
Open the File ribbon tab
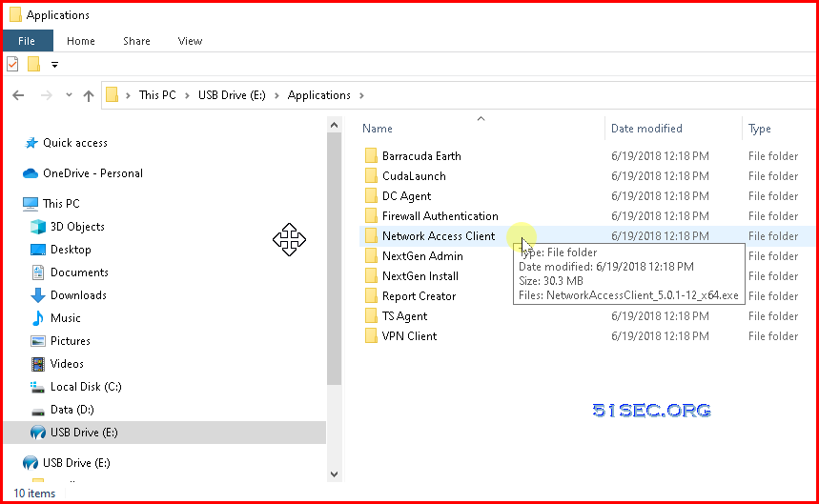(x=27, y=41)
